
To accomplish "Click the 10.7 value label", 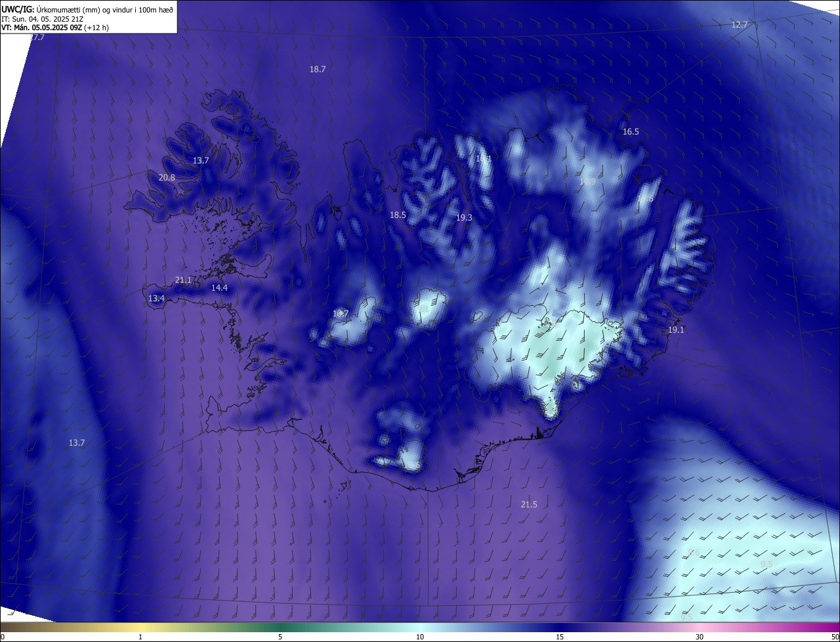I will (x=341, y=314).
